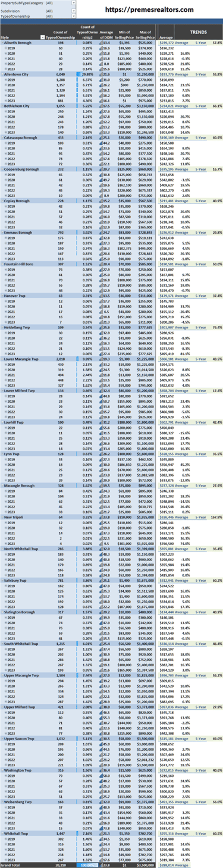Collapse the Lower Macungie Twp group
The height and width of the screenshot is (868, 223).
(x=2, y=359)
